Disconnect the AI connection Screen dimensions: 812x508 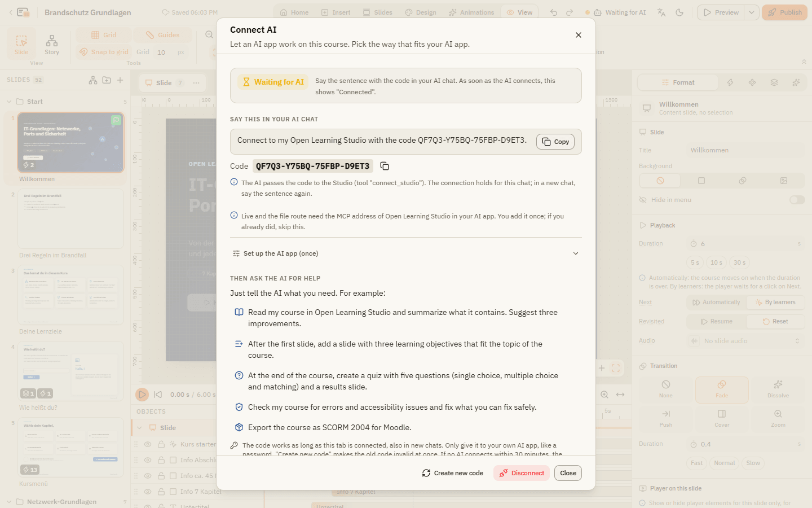[x=522, y=473]
